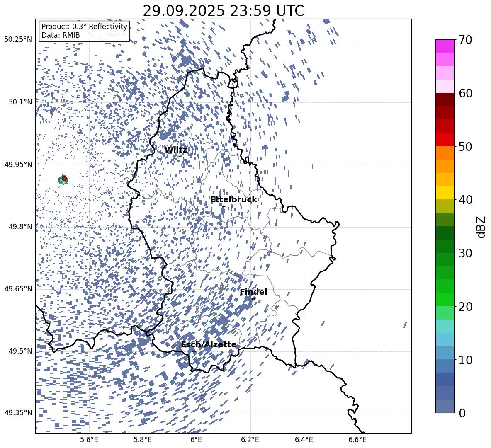Click the 6°E longitude label
The width and height of the screenshot is (491, 448).
pyautogui.click(x=196, y=440)
